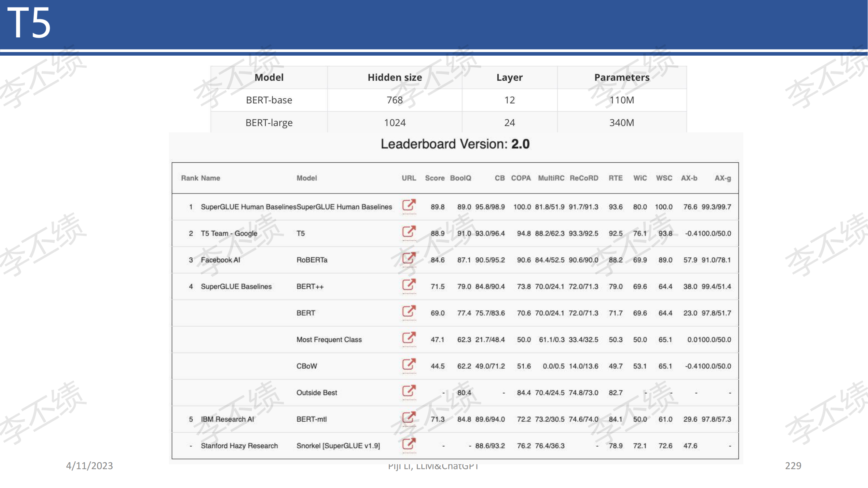This screenshot has height=488, width=868.
Task: Select the BERT-base cell
Action: pos(269,100)
